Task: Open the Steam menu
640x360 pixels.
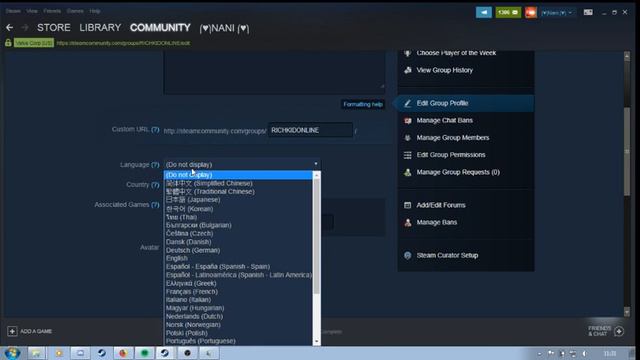Action: (13, 11)
